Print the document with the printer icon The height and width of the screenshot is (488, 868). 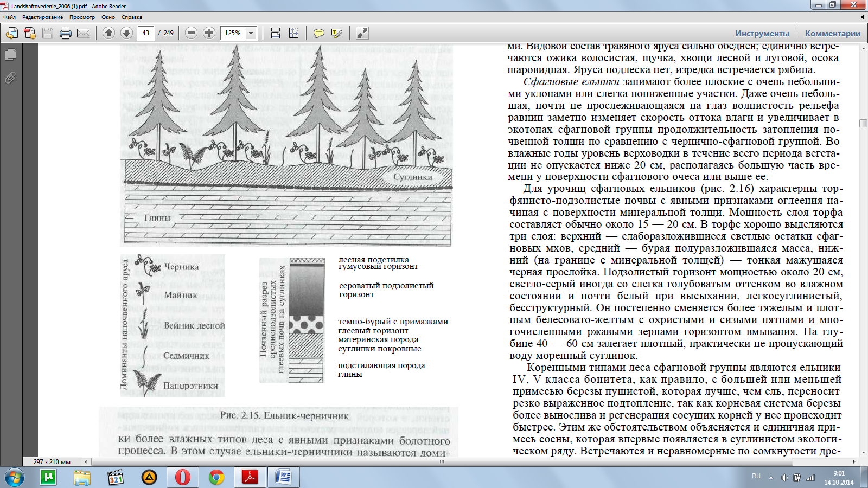point(66,33)
